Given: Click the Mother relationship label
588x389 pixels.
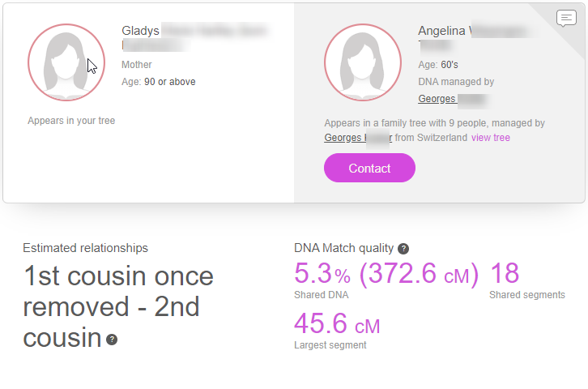Looking at the screenshot, I should [137, 65].
